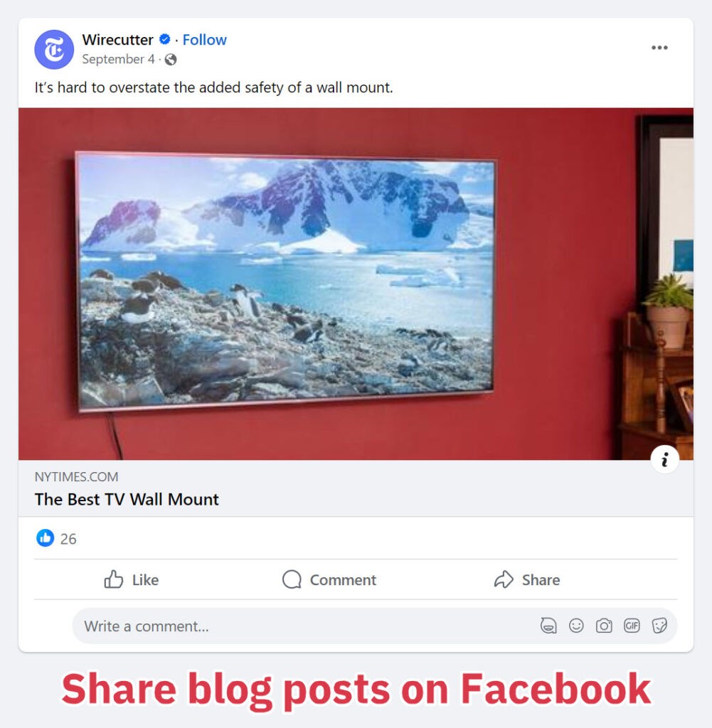
Task: Open the three-dot post options menu
Action: [x=659, y=48]
